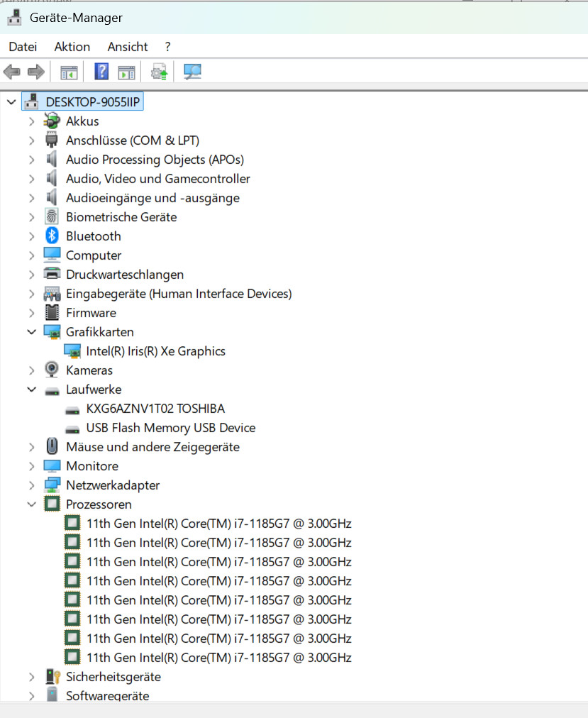Collapse the Grafikkarten category
The image size is (588, 718).
coord(32,331)
